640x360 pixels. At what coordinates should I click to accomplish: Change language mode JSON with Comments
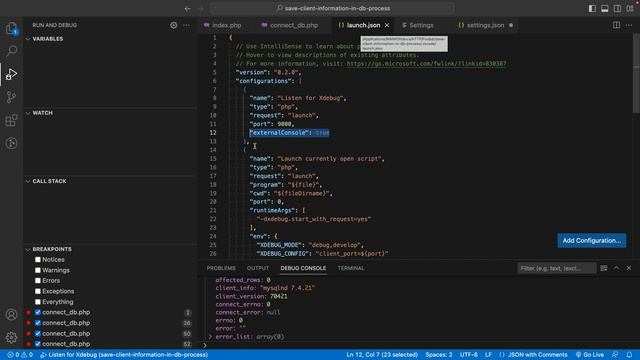(x=537, y=355)
